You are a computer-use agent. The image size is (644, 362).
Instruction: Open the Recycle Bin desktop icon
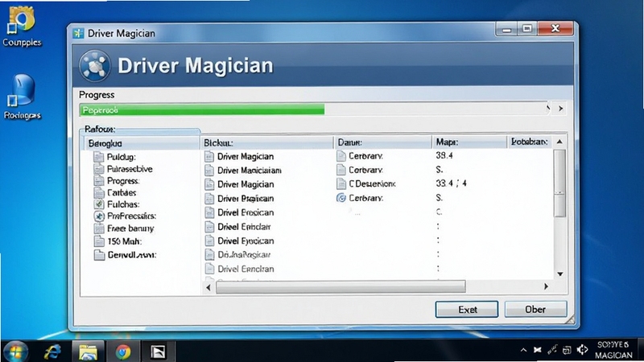point(23,97)
